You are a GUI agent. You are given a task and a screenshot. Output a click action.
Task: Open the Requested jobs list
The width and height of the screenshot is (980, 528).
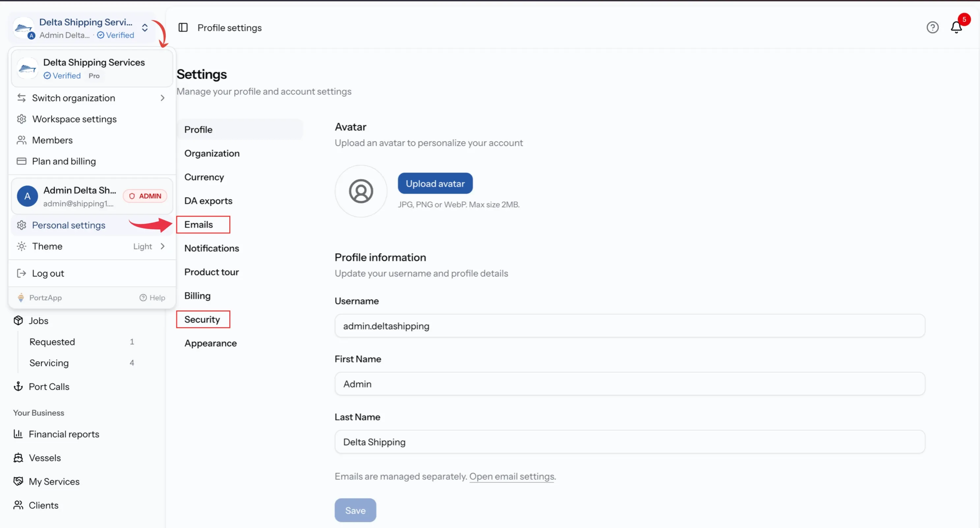click(82, 341)
